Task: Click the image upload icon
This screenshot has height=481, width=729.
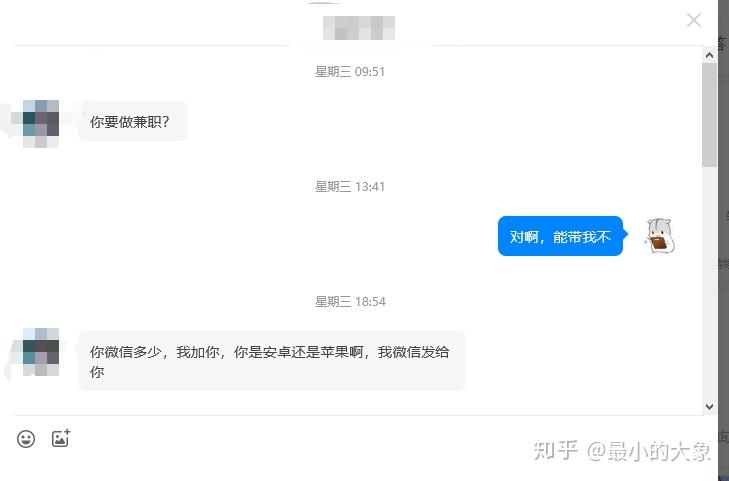Action: pyautogui.click(x=60, y=438)
